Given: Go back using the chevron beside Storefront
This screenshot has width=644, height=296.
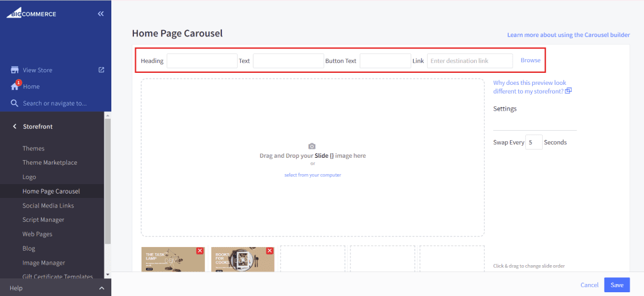Looking at the screenshot, I should [15, 126].
